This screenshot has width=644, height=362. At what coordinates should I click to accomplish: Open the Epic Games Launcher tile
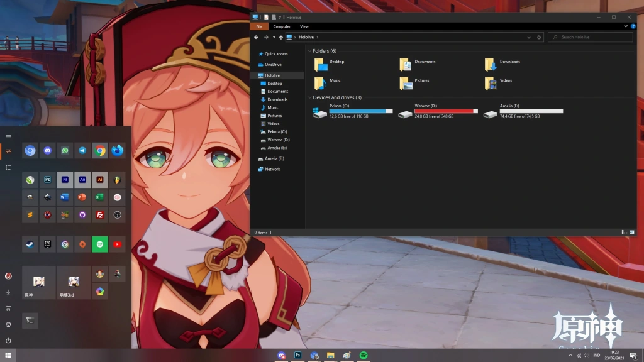(x=48, y=244)
